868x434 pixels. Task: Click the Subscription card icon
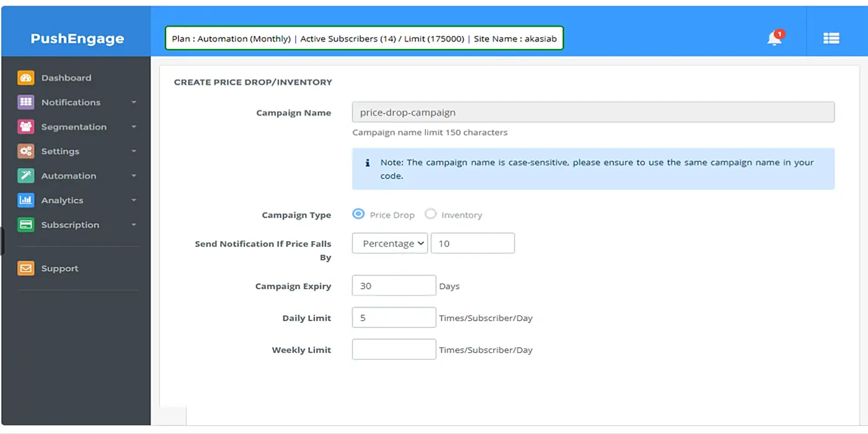point(25,224)
